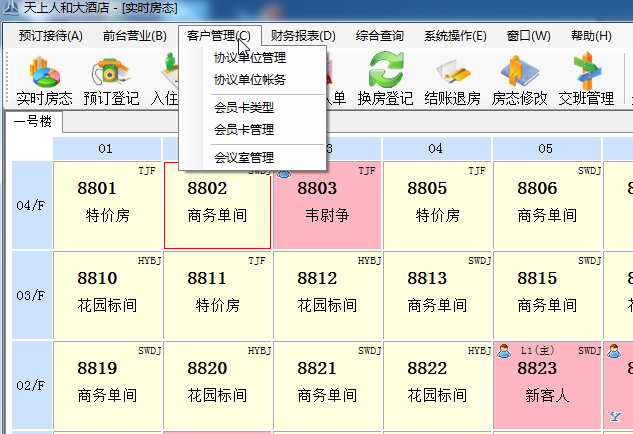This screenshot has height=434, width=633.
Task: Select room 8812 花园标间
Action: 327,296
